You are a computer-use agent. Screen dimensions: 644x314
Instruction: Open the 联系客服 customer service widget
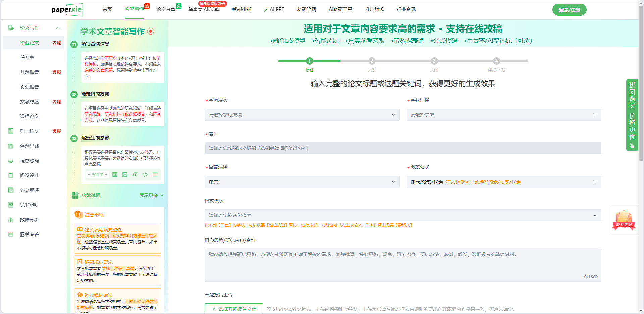(624, 220)
